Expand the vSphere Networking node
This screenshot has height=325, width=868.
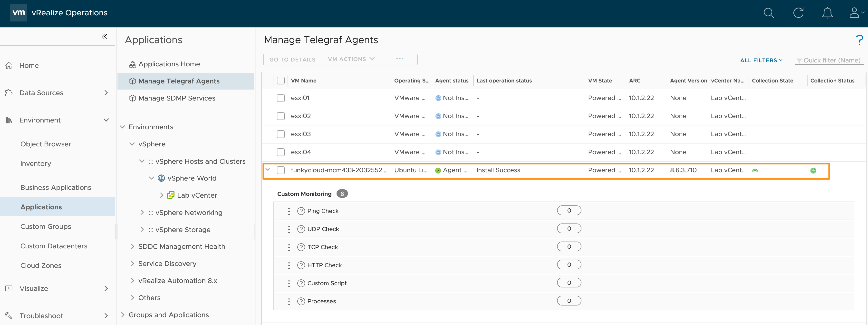(142, 212)
